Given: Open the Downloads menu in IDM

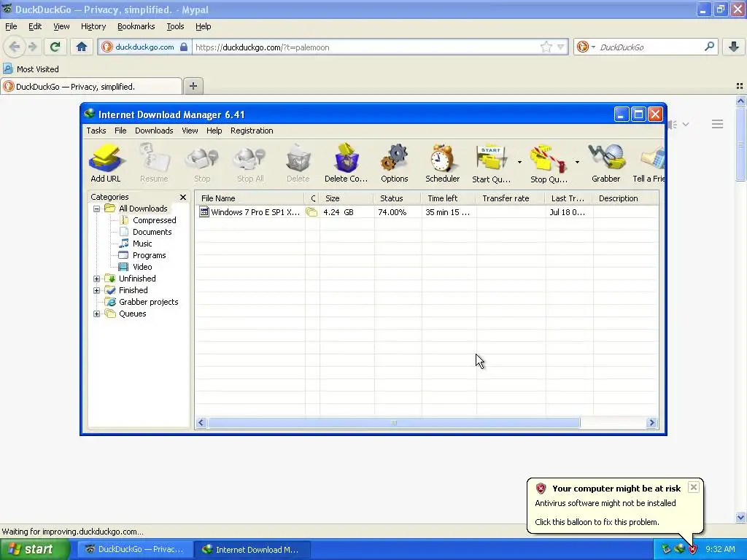Looking at the screenshot, I should pos(154,131).
